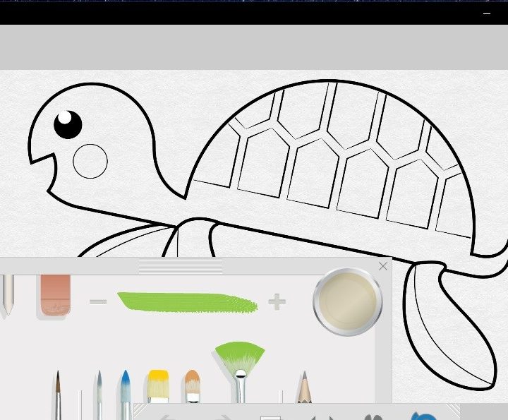Dab paint inside turtle's cheek circle

point(90,161)
